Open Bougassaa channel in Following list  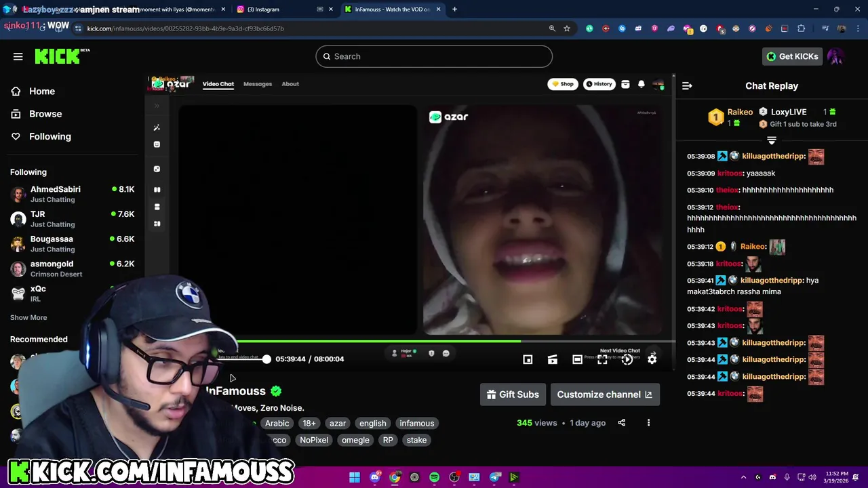coord(73,244)
